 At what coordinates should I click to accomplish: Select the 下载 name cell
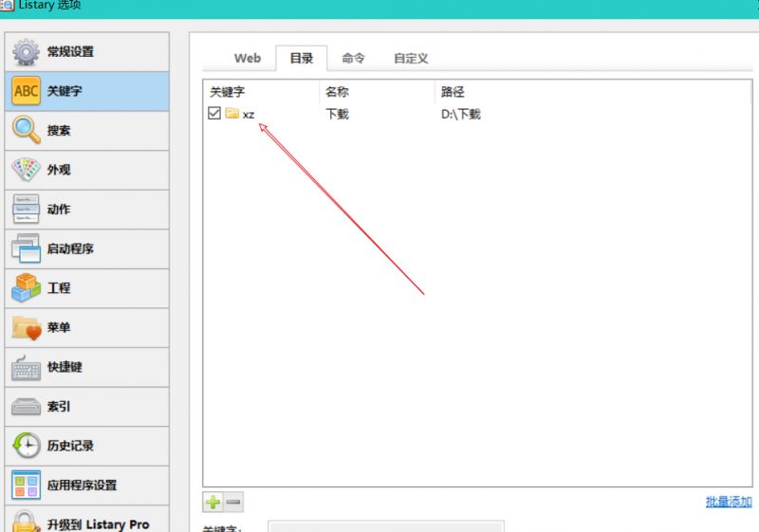point(337,114)
